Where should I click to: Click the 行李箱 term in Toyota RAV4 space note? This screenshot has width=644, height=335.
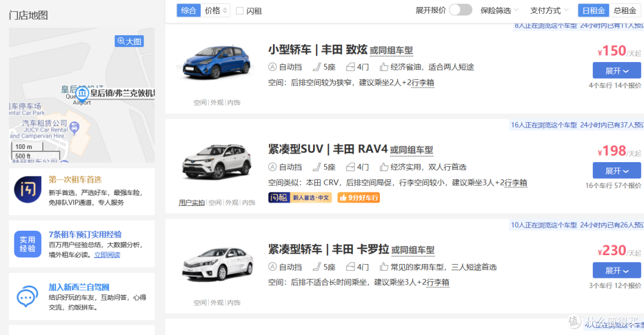(515, 182)
